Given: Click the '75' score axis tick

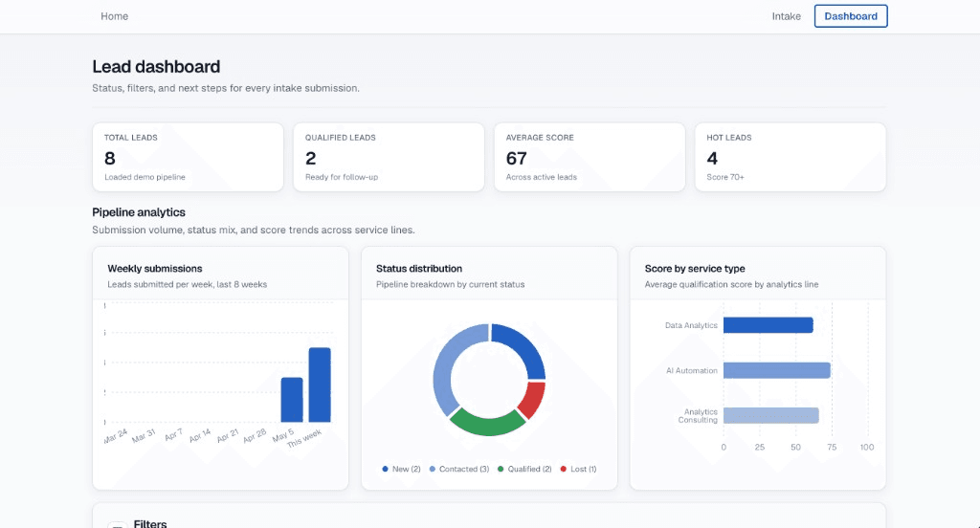Looking at the screenshot, I should (832, 448).
